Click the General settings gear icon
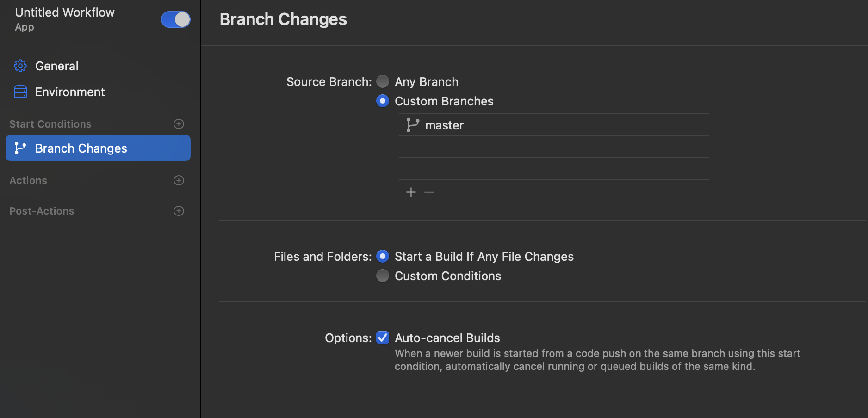Image resolution: width=868 pixels, height=418 pixels. click(x=20, y=65)
